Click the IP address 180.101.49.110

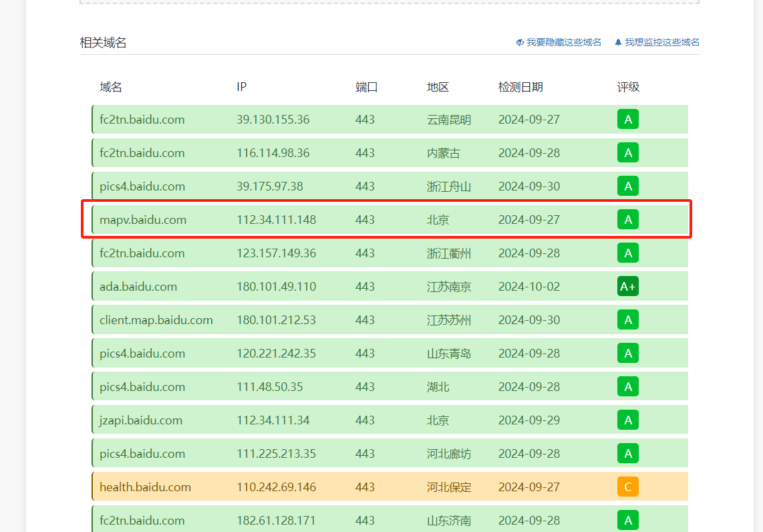[277, 287]
